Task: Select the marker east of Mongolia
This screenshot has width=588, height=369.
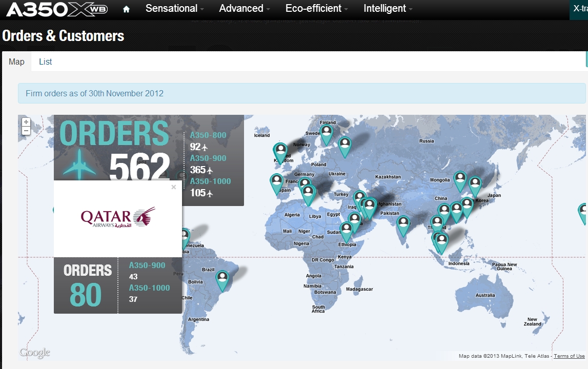Action: tap(460, 181)
